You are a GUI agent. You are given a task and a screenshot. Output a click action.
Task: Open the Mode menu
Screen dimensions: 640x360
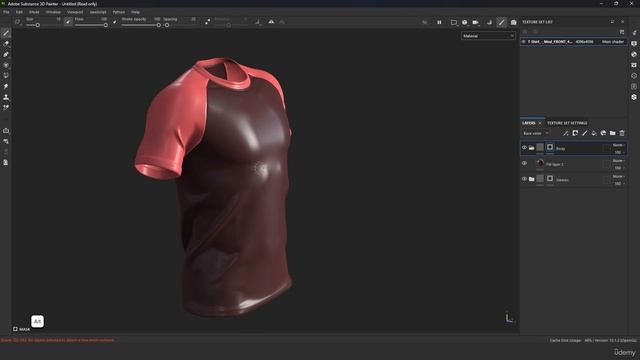click(34, 12)
